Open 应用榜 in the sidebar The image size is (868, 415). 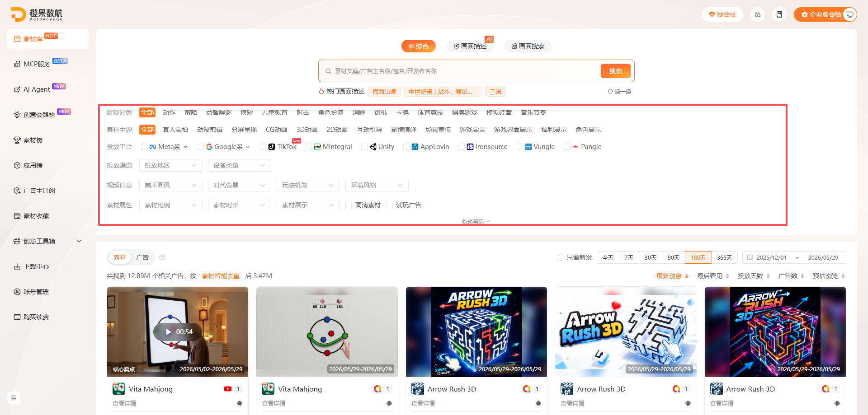coord(48,165)
